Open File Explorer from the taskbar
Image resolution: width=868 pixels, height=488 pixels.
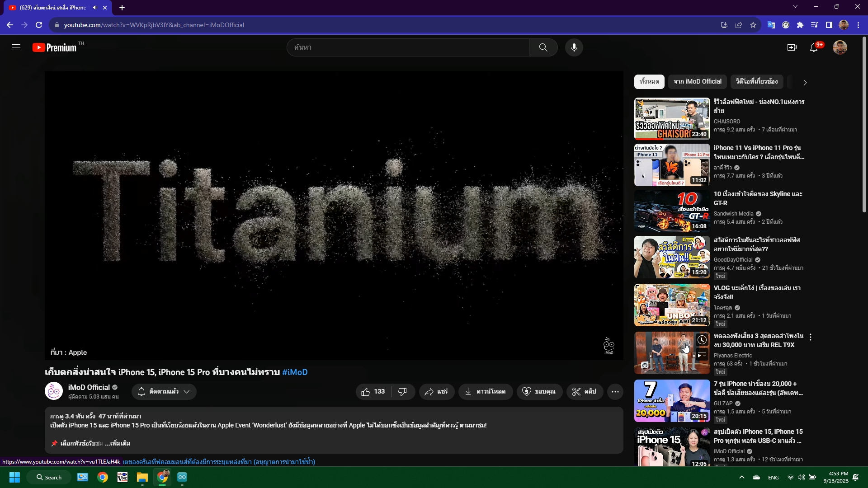(142, 477)
